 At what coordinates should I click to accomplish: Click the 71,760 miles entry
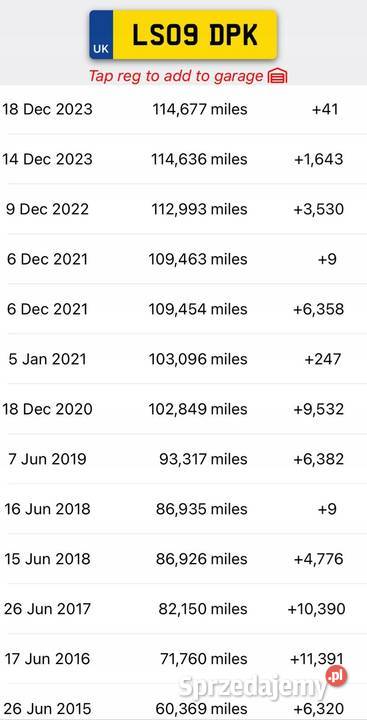tap(204, 659)
